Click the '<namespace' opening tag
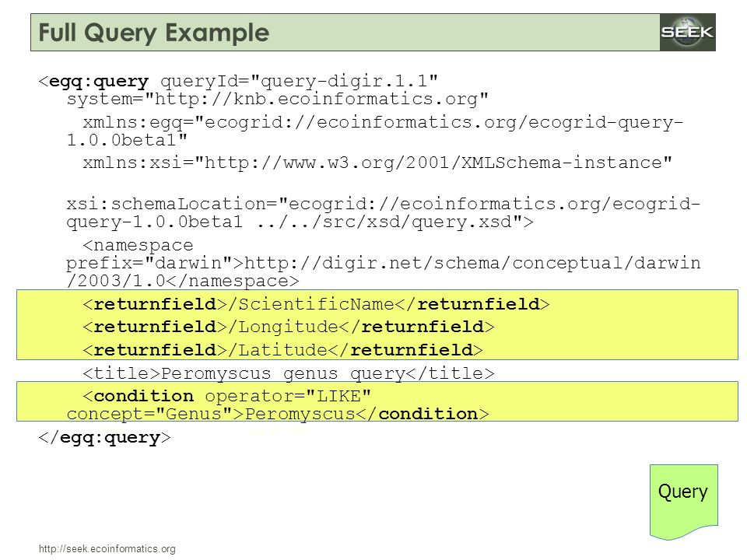The width and height of the screenshot is (747, 560). (x=138, y=245)
